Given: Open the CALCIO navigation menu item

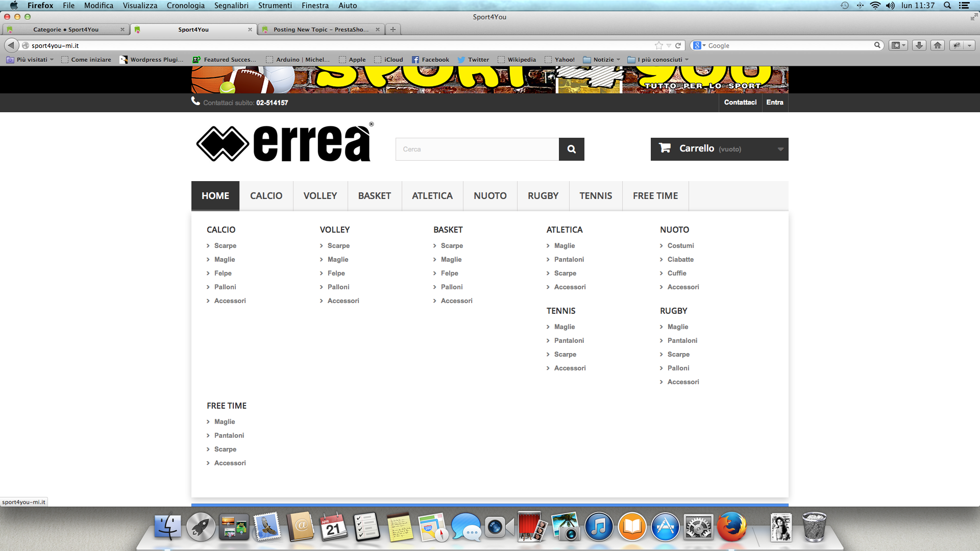Looking at the screenshot, I should tap(266, 196).
